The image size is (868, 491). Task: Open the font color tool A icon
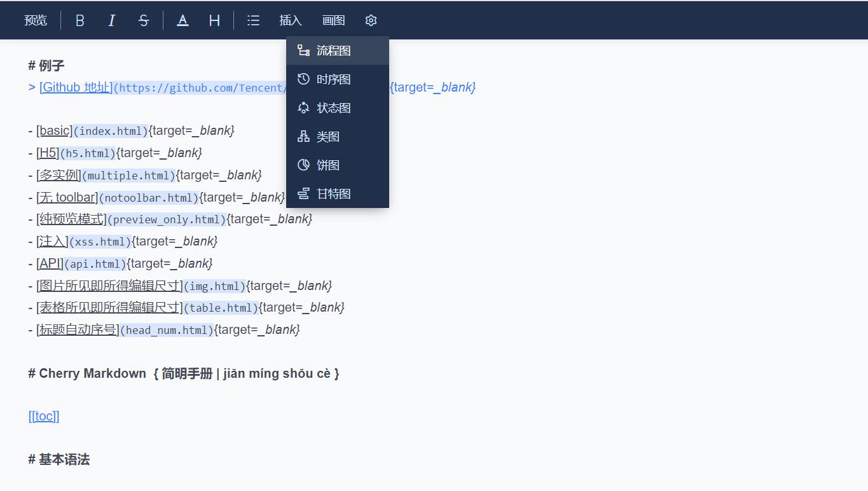point(183,20)
